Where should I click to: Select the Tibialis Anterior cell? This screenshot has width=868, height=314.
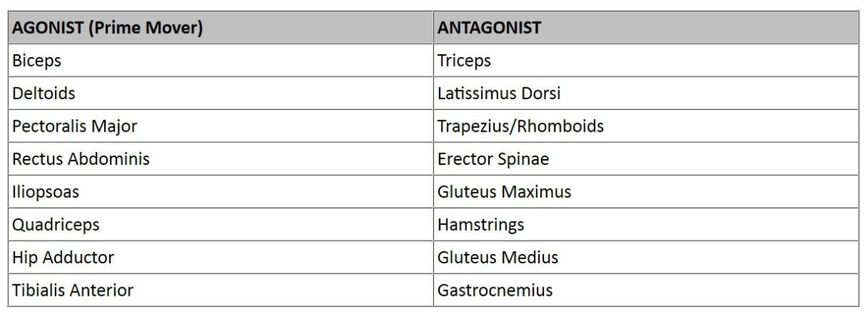click(x=73, y=290)
